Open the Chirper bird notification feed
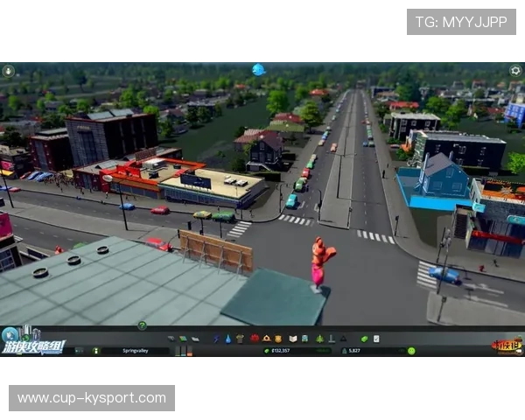 [x=259, y=70]
